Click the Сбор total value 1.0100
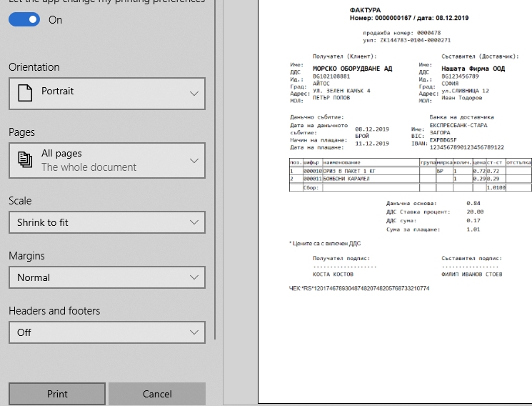The height and width of the screenshot is (406, 532). 496,187
